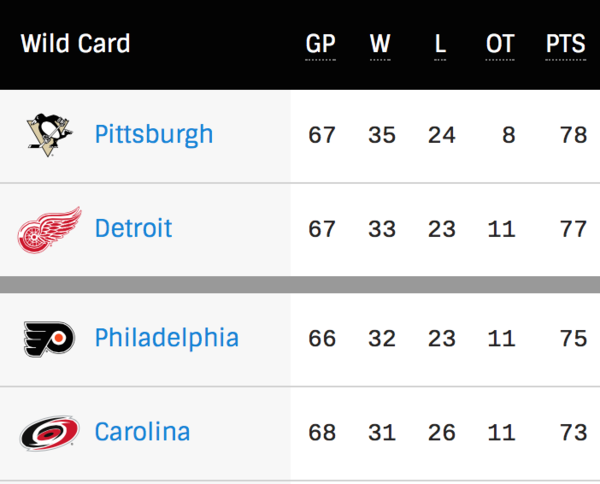Click the Philadelphia Flyers logo
600x484 pixels.
tap(49, 339)
